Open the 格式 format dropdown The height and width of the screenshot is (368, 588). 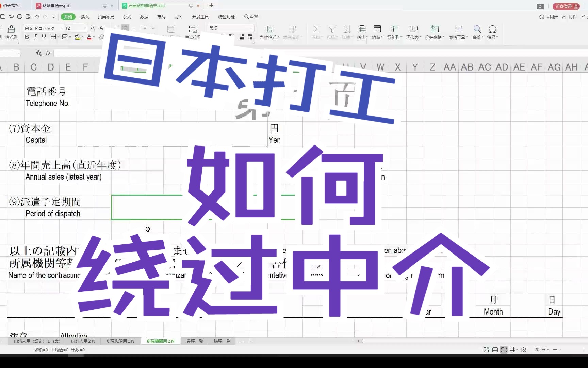362,32
